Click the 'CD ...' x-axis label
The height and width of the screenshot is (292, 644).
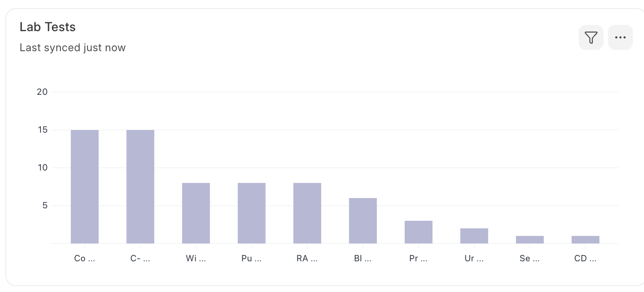pos(585,259)
